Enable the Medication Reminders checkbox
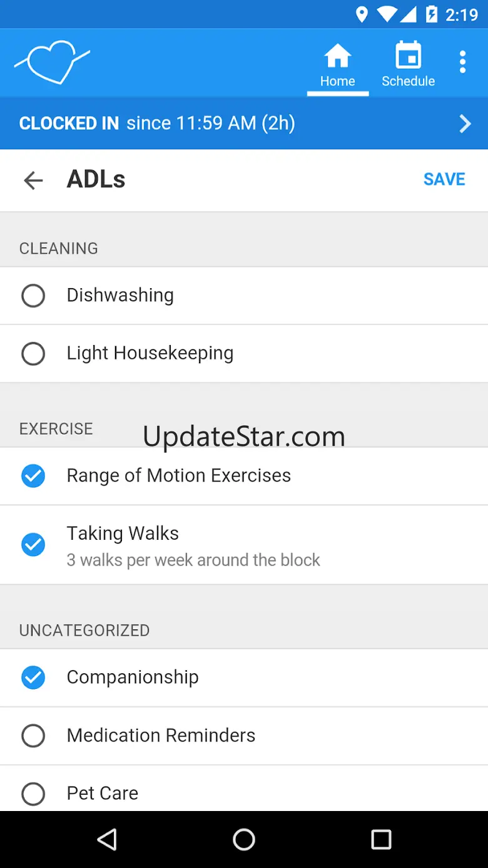Screen dimensions: 488x868 pyautogui.click(x=33, y=736)
